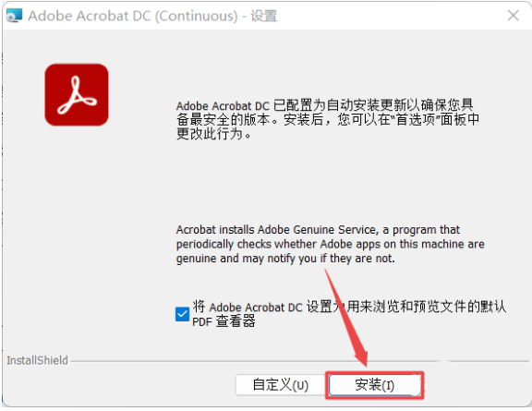Click the '设置' text in the title bar

(x=263, y=16)
